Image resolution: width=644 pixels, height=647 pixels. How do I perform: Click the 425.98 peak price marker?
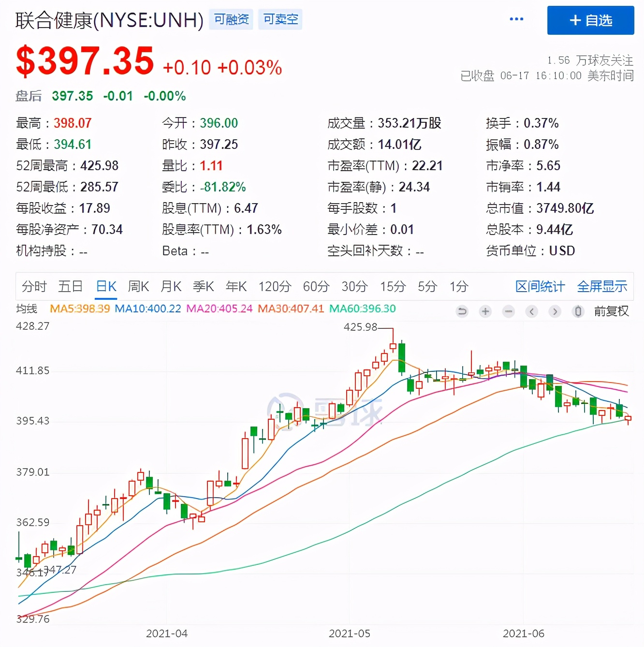360,327
